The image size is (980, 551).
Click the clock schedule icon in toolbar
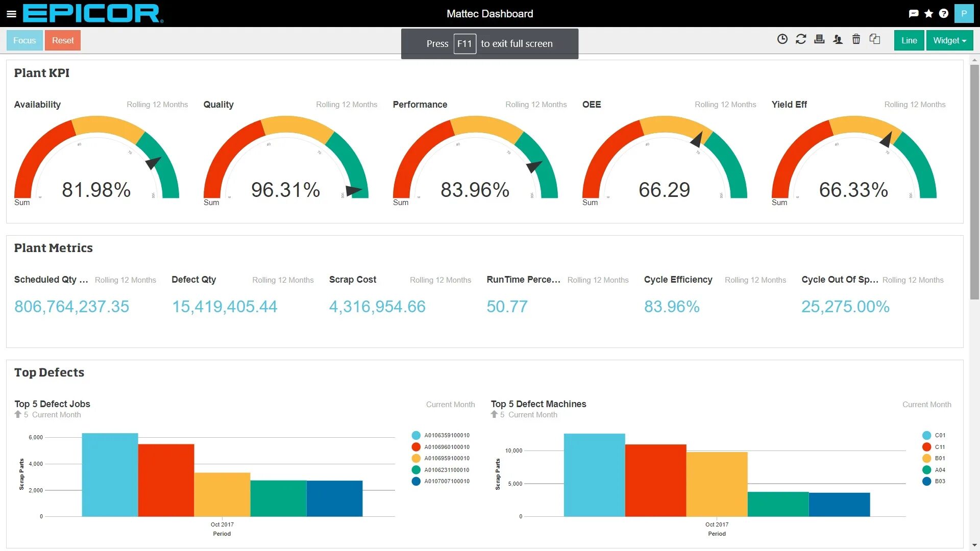(x=782, y=39)
